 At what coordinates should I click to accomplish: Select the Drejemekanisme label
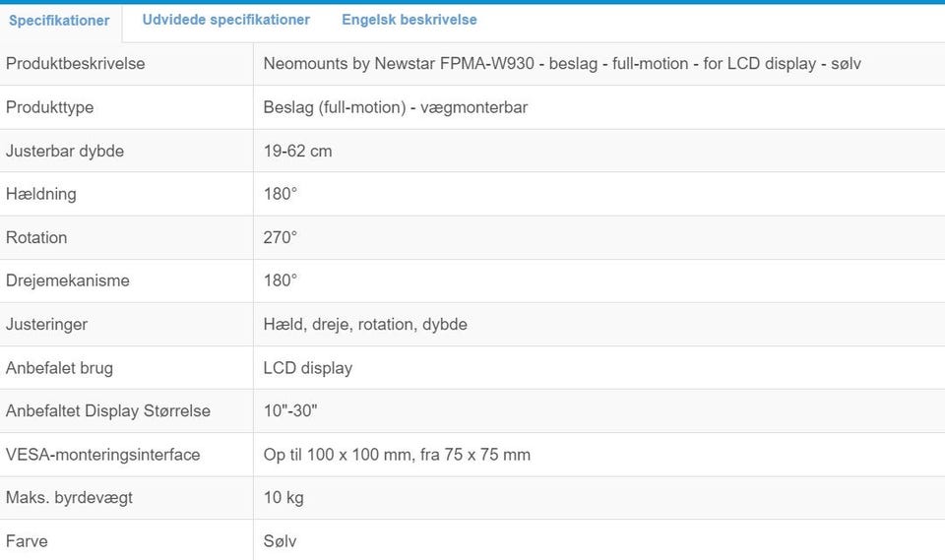(x=68, y=280)
